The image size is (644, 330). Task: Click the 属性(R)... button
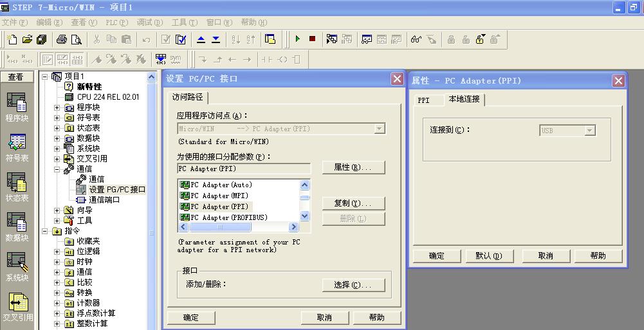click(x=353, y=167)
